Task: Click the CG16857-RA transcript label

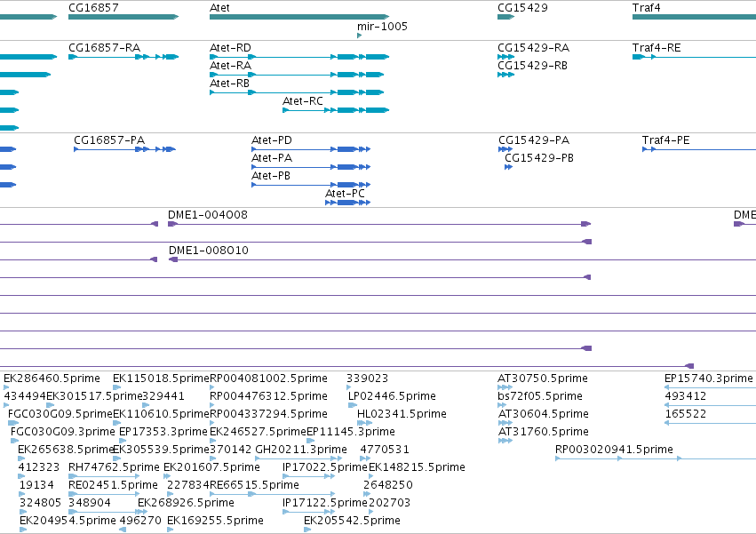Action: pyautogui.click(x=104, y=48)
